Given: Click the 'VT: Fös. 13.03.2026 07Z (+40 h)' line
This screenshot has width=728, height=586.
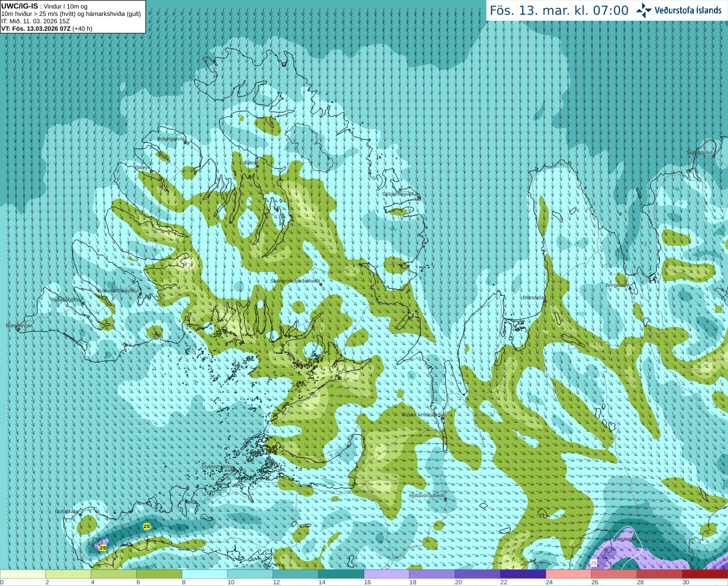Looking at the screenshot, I should (47, 28).
